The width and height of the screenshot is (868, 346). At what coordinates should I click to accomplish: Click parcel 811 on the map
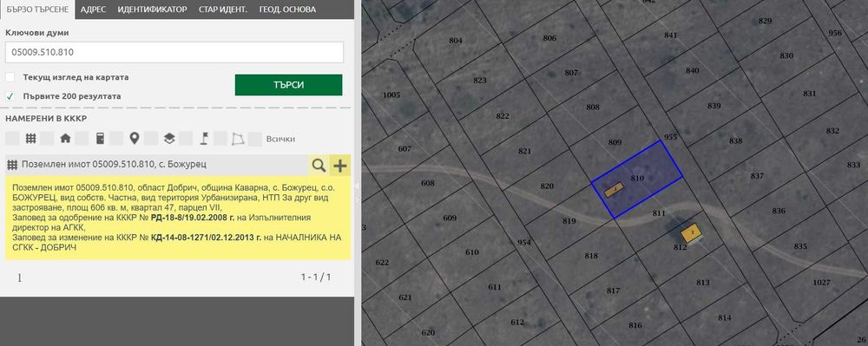click(x=658, y=212)
